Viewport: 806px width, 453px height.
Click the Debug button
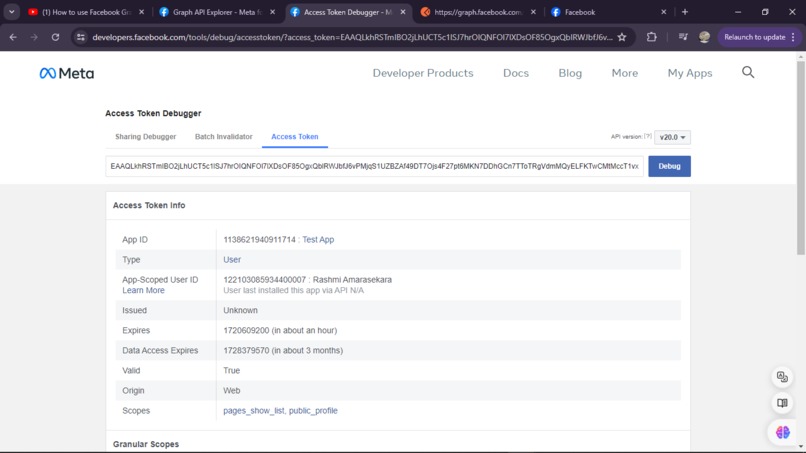(669, 166)
